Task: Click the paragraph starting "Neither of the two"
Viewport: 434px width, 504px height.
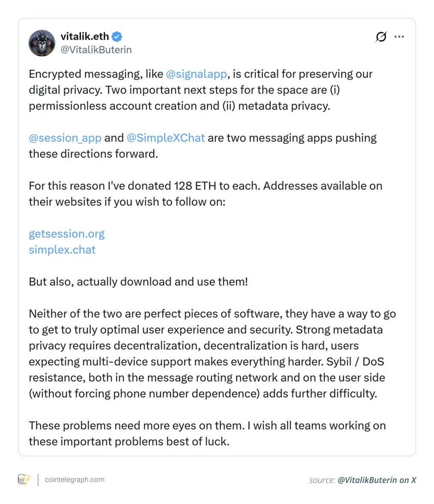Action: [x=212, y=354]
